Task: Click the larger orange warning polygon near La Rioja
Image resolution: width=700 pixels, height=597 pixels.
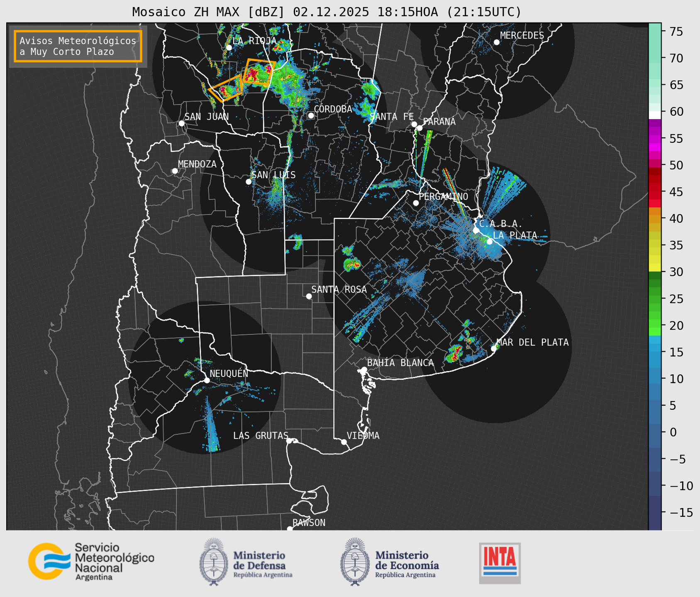Action: (x=260, y=72)
